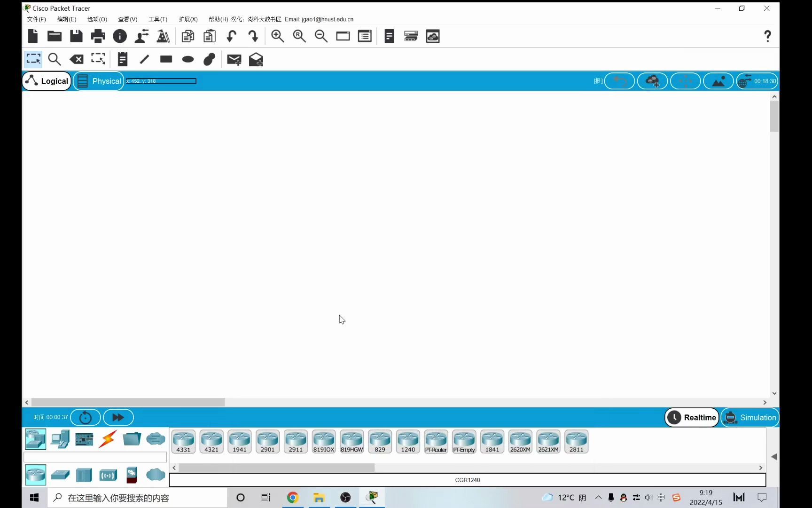Screen dimensions: 812x508
Task: Switch to the Logical workspace tab
Action: tap(47, 81)
